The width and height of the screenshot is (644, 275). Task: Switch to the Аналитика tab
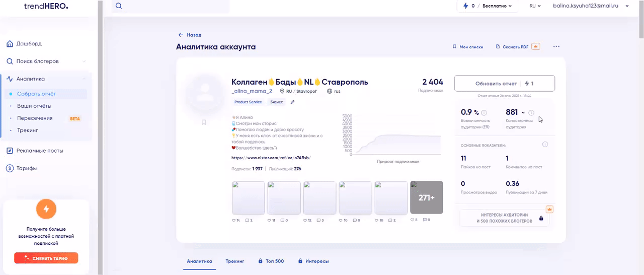click(x=199, y=261)
